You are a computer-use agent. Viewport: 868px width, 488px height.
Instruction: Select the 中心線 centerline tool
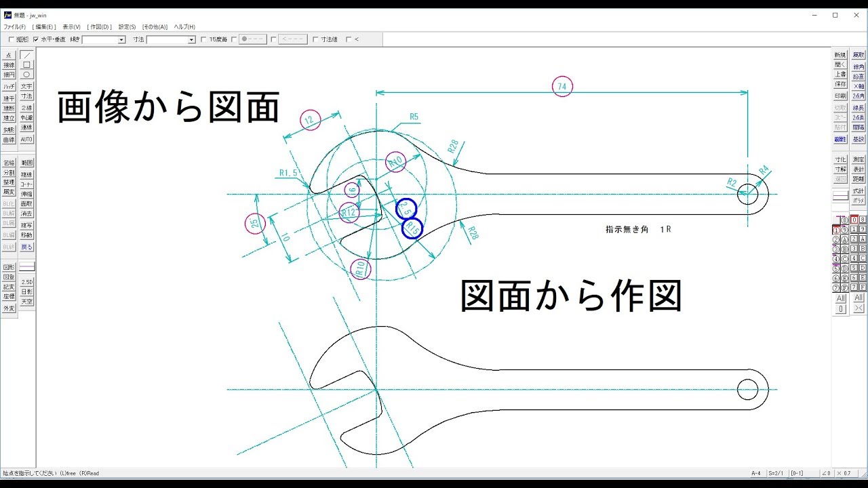tap(26, 117)
